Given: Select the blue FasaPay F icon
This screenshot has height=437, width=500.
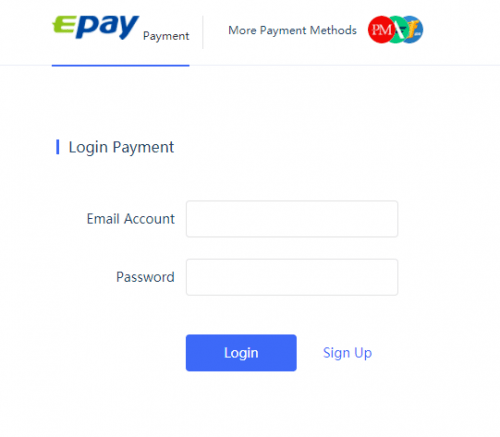Looking at the screenshot, I should [x=414, y=30].
